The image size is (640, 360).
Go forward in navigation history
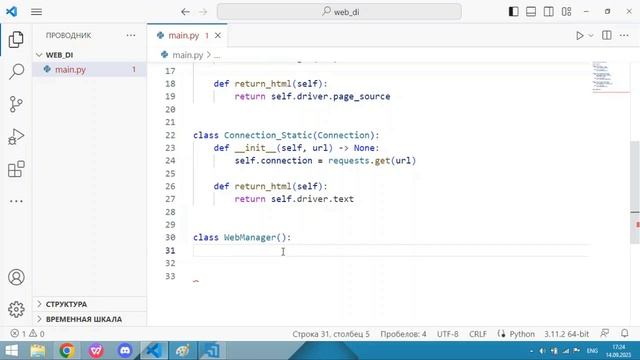203,12
